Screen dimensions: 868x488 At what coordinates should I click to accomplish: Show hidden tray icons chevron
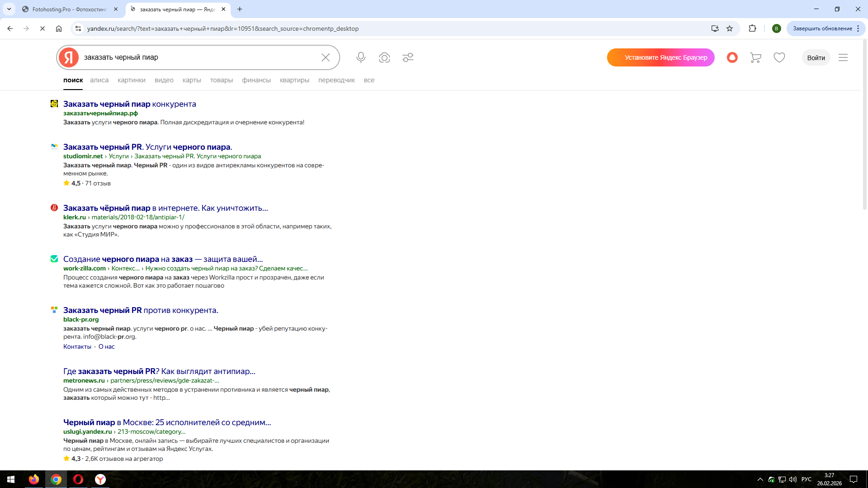(760, 479)
